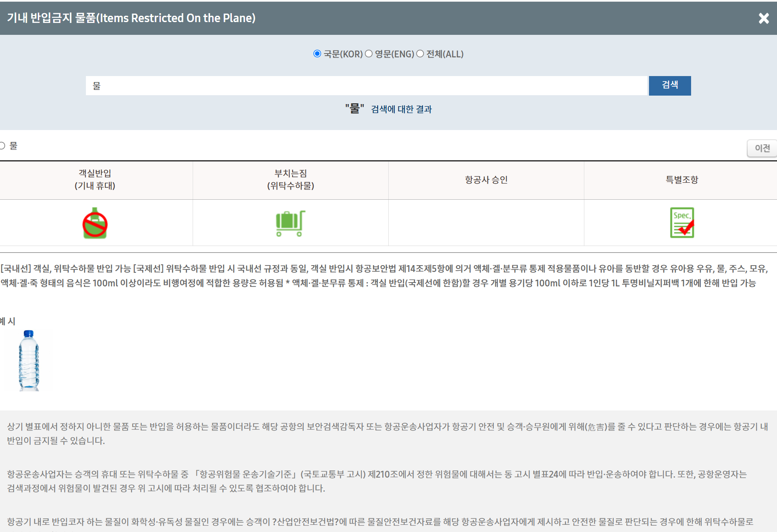Click the 이전 previous button
This screenshot has width=777, height=532.
pos(762,148)
